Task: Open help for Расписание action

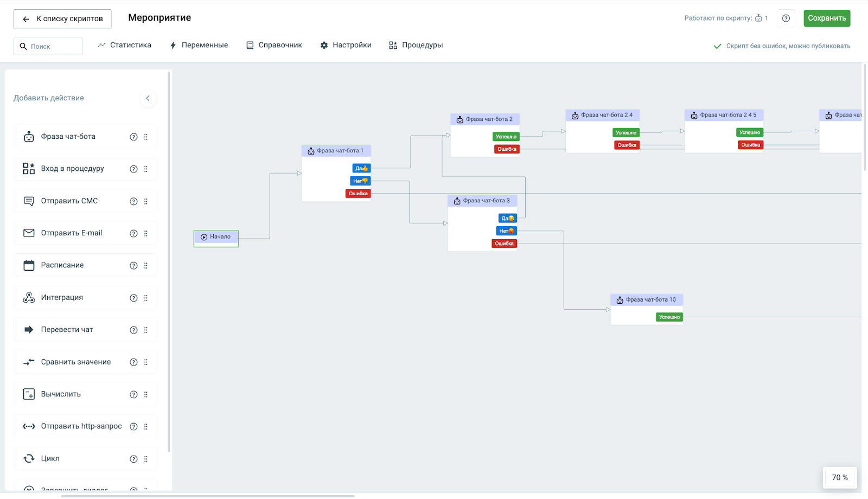Action: pos(133,266)
